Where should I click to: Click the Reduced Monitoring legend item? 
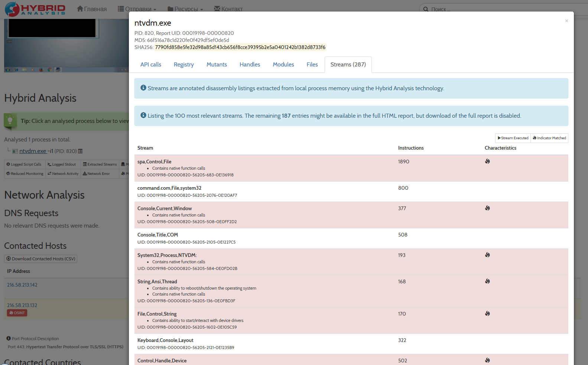click(x=25, y=174)
